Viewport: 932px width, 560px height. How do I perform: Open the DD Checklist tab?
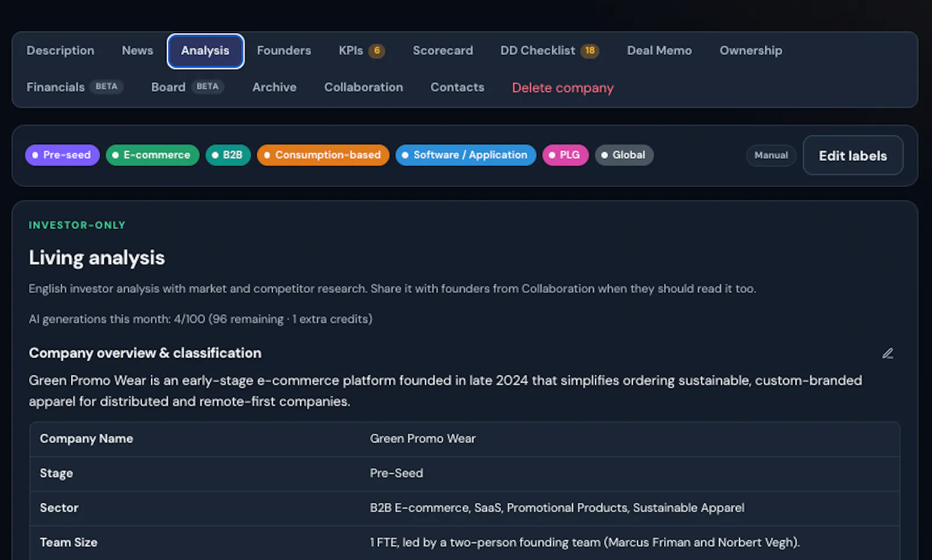point(549,51)
